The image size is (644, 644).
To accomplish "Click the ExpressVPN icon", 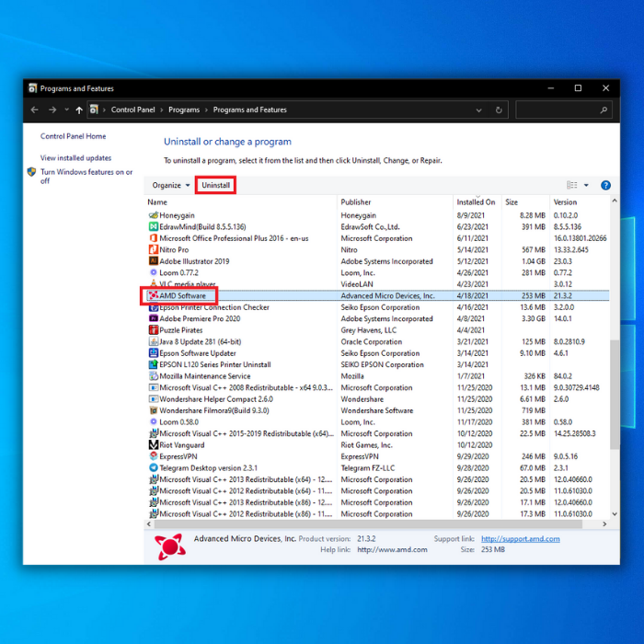I will pos(154,456).
